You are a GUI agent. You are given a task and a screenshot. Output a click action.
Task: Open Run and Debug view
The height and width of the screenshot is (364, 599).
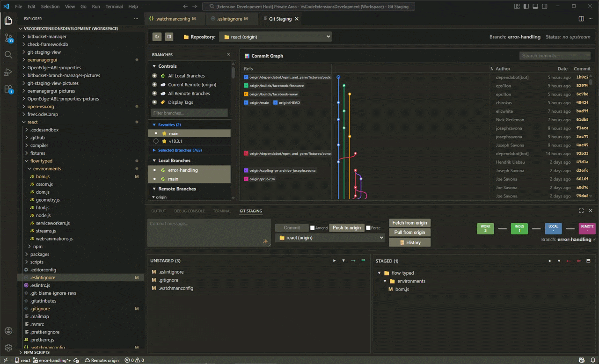pos(8,72)
